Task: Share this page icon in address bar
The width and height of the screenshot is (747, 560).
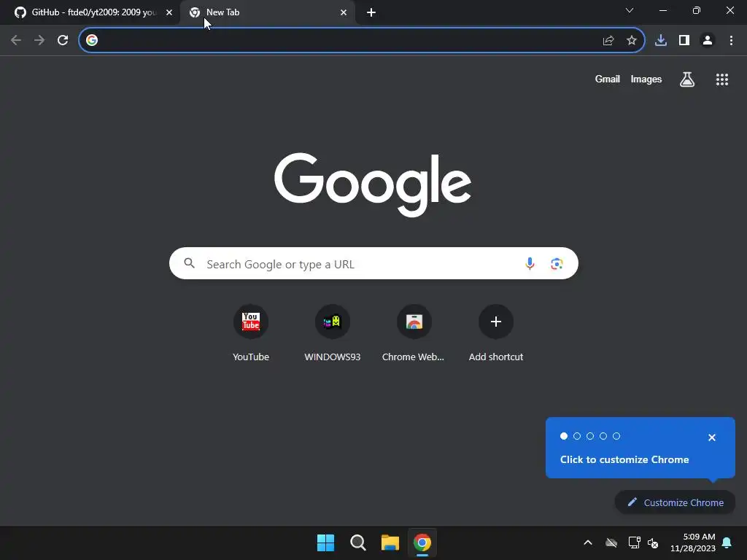Action: [x=608, y=41]
